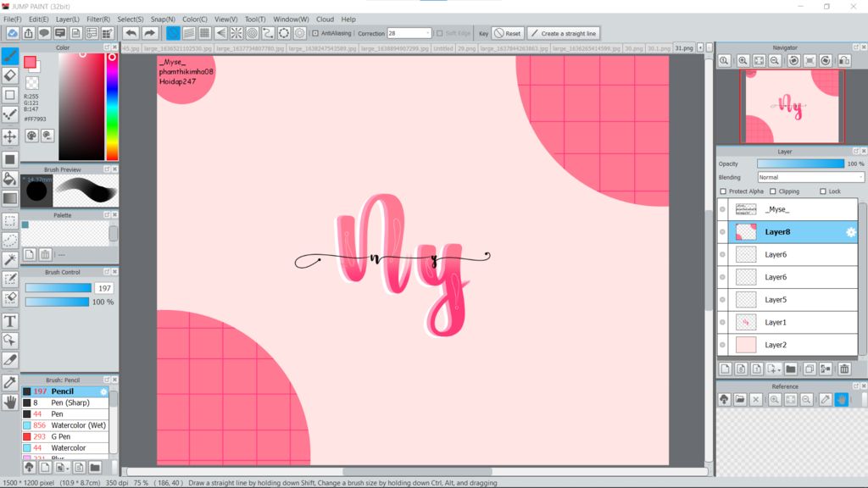Viewport: 868px width, 488px height.
Task: Click the rainbow hue bar
Action: pos(112,106)
